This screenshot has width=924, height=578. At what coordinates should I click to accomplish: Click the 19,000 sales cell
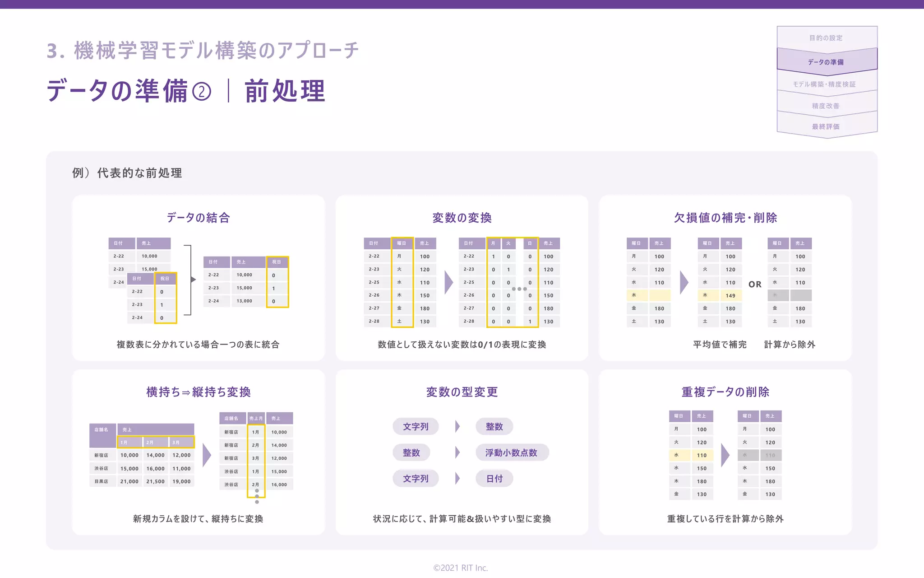181,481
